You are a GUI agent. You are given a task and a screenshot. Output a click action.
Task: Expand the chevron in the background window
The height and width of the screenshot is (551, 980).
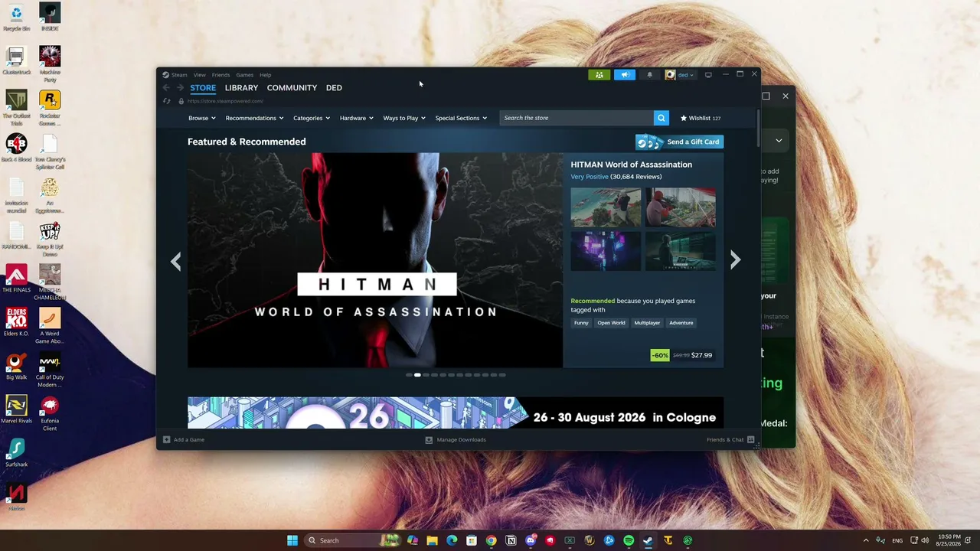click(x=779, y=141)
